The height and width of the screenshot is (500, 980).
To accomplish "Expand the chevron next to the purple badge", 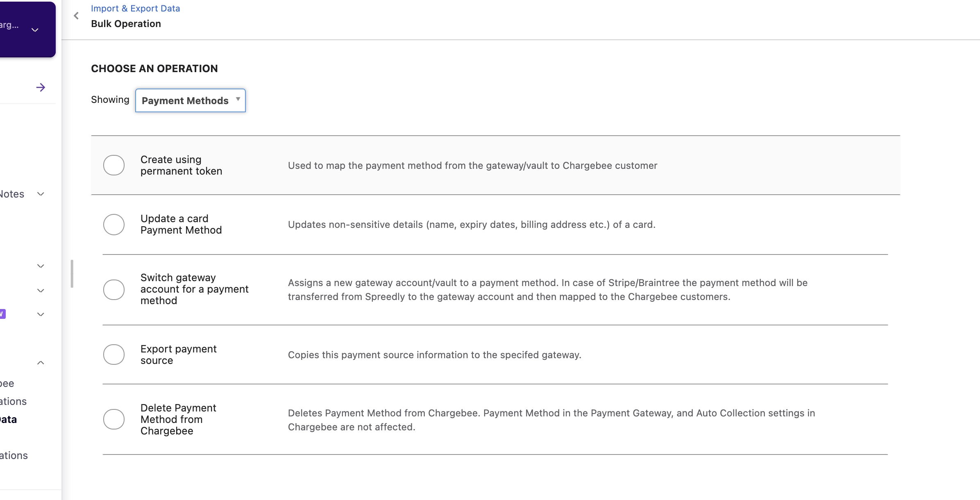I will pos(41,314).
